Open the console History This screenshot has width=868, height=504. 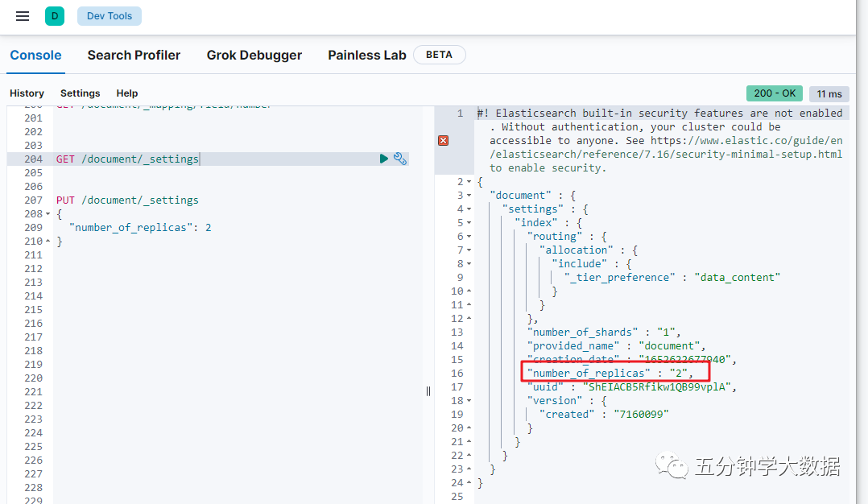coord(27,93)
